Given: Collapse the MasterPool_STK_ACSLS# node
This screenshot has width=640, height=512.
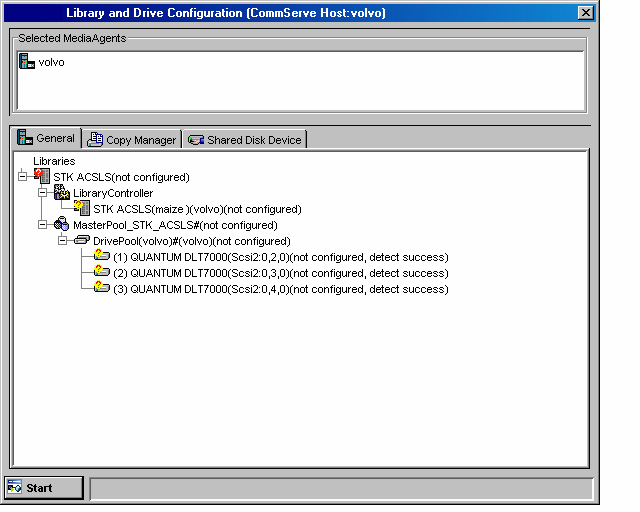Looking at the screenshot, I should coord(42,225).
